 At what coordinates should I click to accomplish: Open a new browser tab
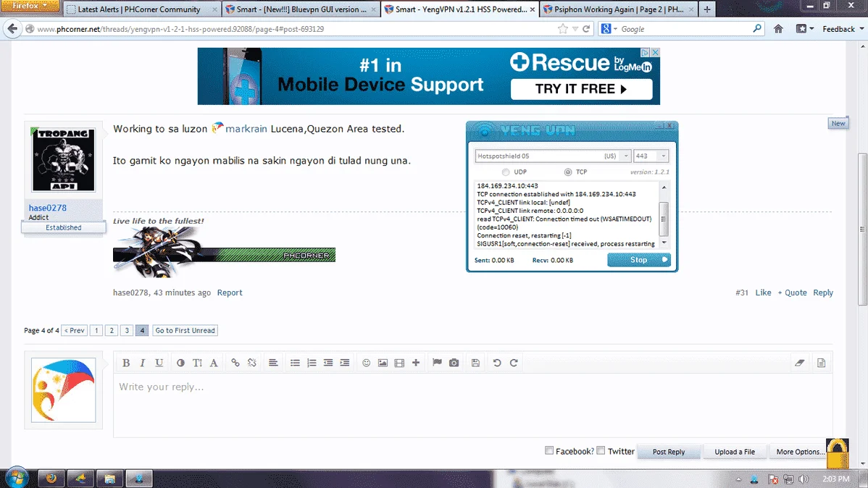707,9
